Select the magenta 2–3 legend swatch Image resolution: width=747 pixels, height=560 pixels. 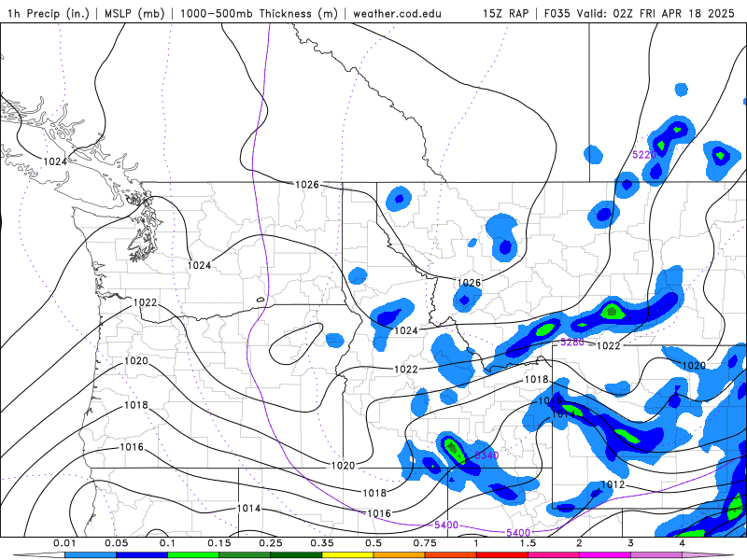[x=605, y=555]
